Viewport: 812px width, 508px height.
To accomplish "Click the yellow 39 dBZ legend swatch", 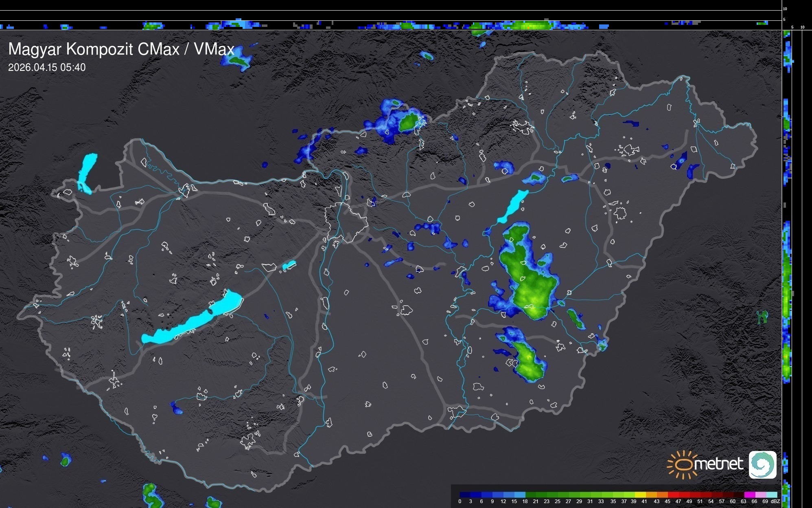I will point(640,495).
